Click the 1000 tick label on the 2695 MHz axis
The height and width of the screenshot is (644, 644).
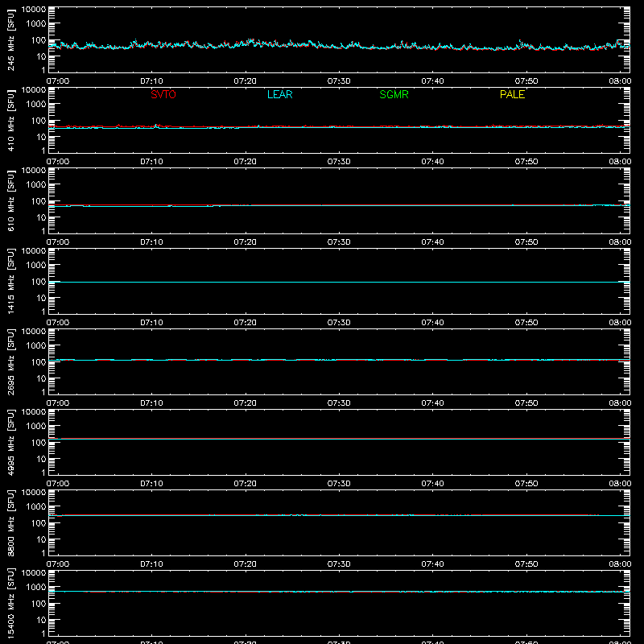point(36,346)
